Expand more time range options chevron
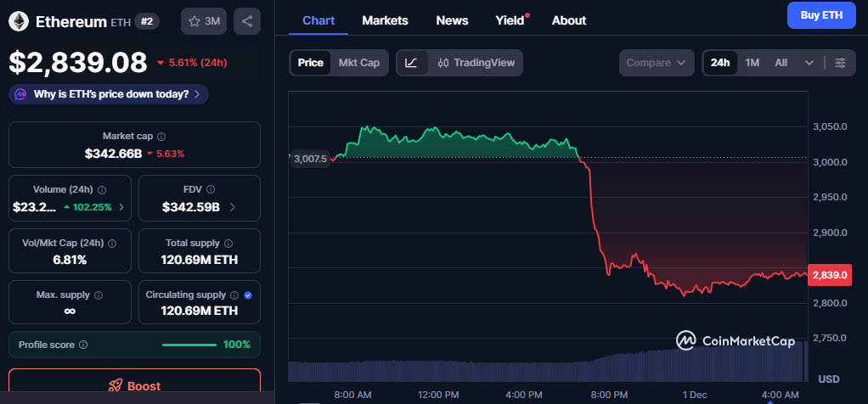 point(809,63)
